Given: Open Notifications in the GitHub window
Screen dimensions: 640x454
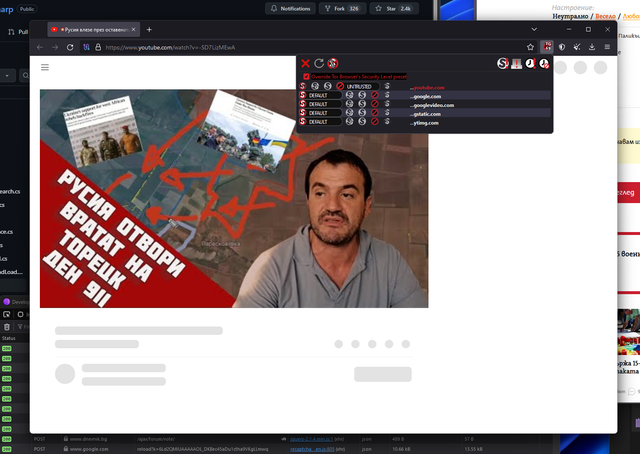Looking at the screenshot, I should [290, 9].
